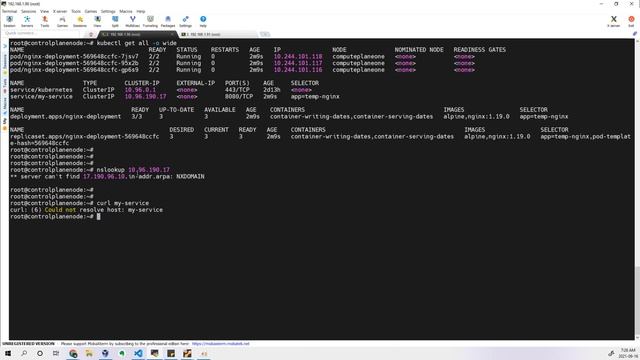Click the Servers toolbar icon
This screenshot has height=360, width=640.
[27, 22]
